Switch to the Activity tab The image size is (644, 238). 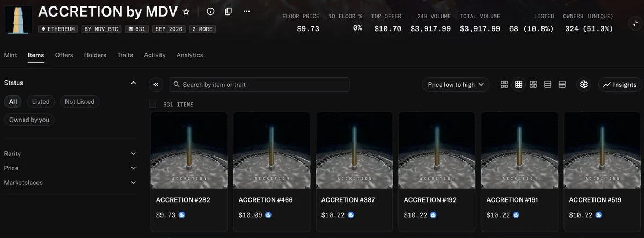(155, 55)
